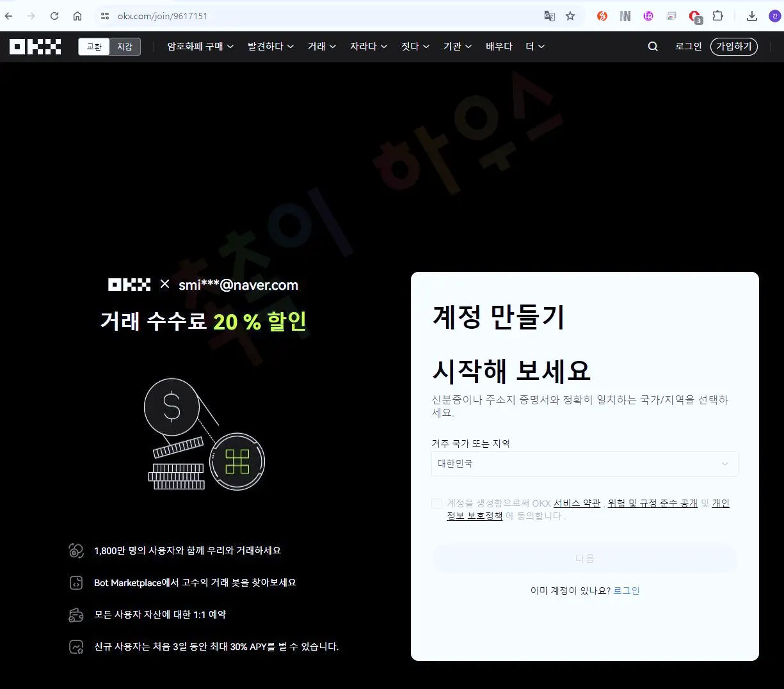Click the 1:1 reserve wallet icon
Image resolution: width=784 pixels, height=689 pixels.
pos(76,615)
